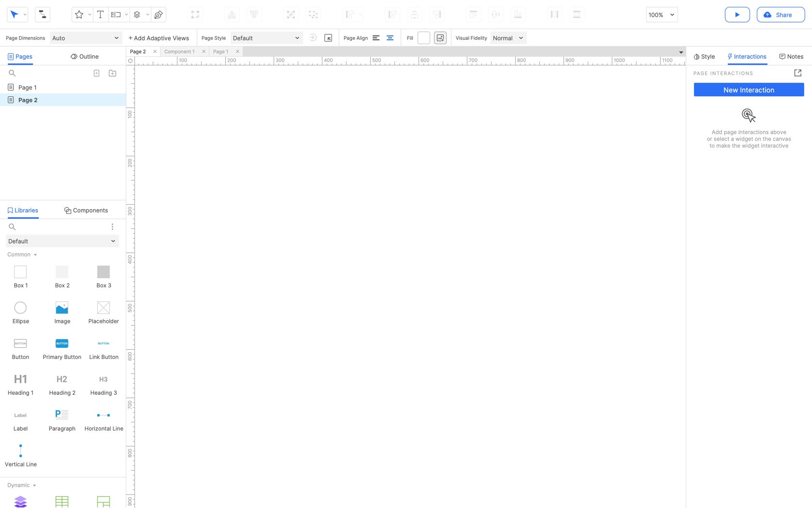This screenshot has width=812, height=508.
Task: Pop out the Page Interactions panel
Action: coord(797,73)
